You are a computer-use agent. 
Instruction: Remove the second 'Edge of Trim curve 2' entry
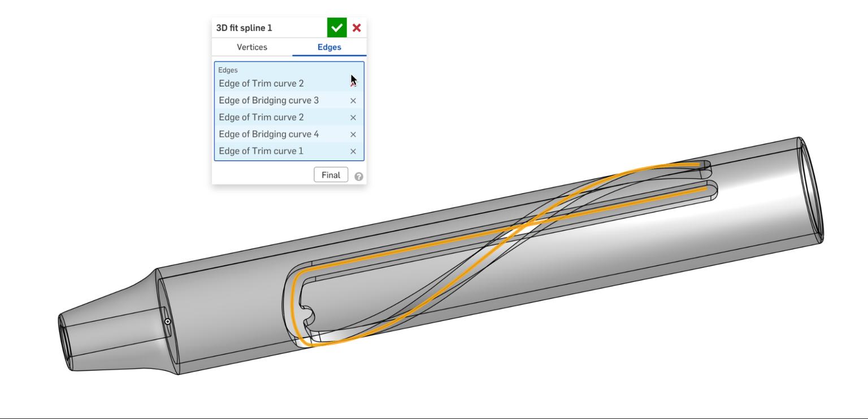pos(352,117)
